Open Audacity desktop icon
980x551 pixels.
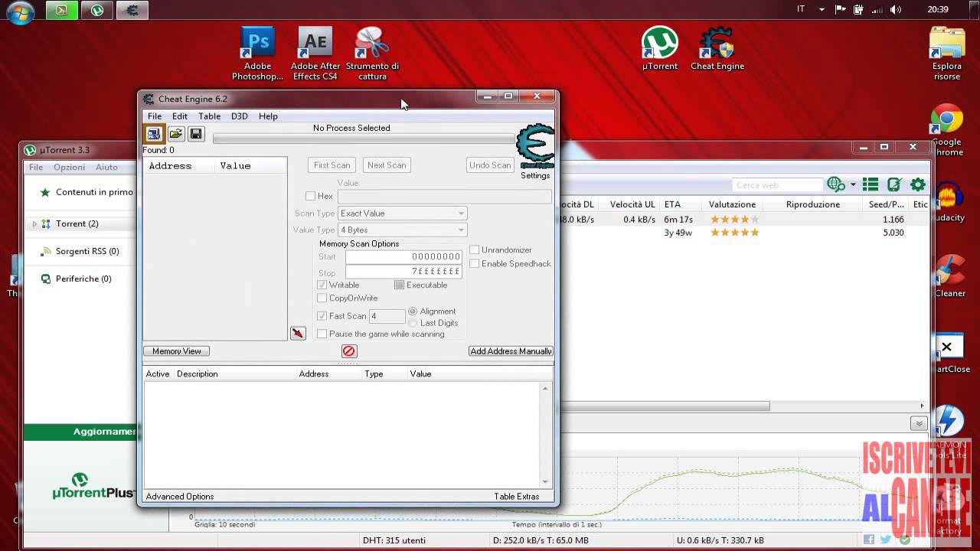tap(949, 203)
